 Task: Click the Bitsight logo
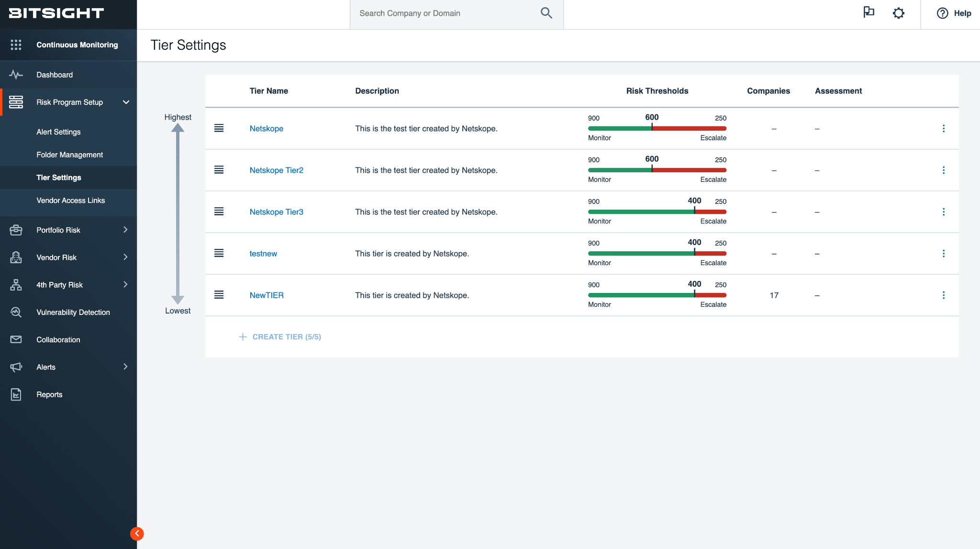pyautogui.click(x=56, y=13)
